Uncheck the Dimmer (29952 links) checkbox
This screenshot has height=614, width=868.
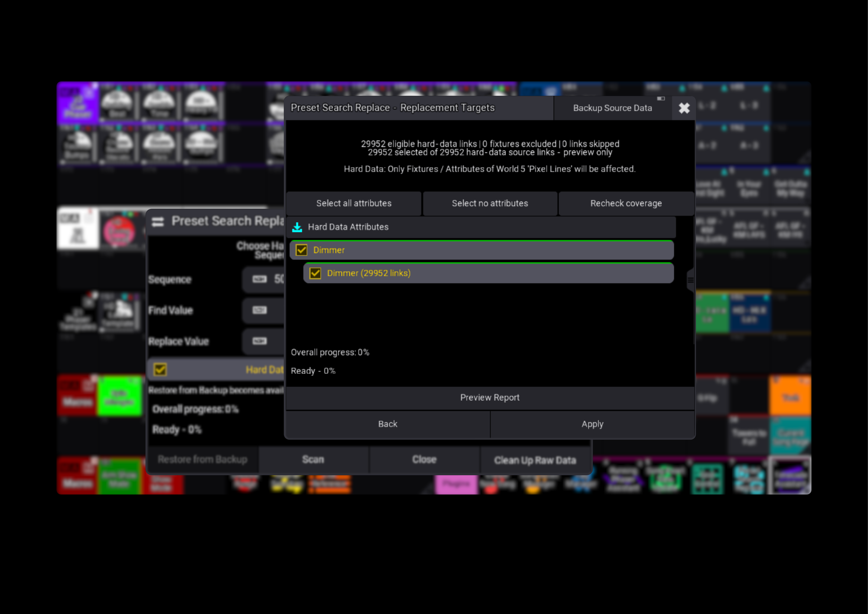pyautogui.click(x=315, y=273)
